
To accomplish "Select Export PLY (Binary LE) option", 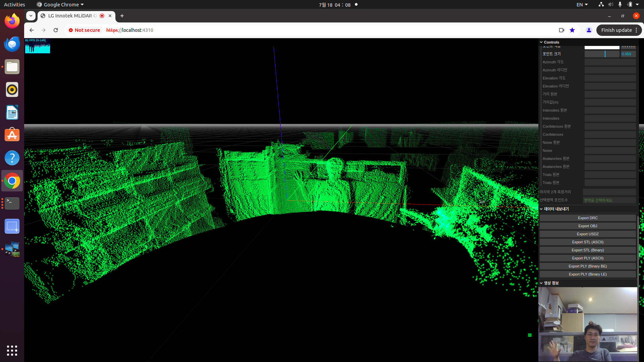I will (587, 274).
